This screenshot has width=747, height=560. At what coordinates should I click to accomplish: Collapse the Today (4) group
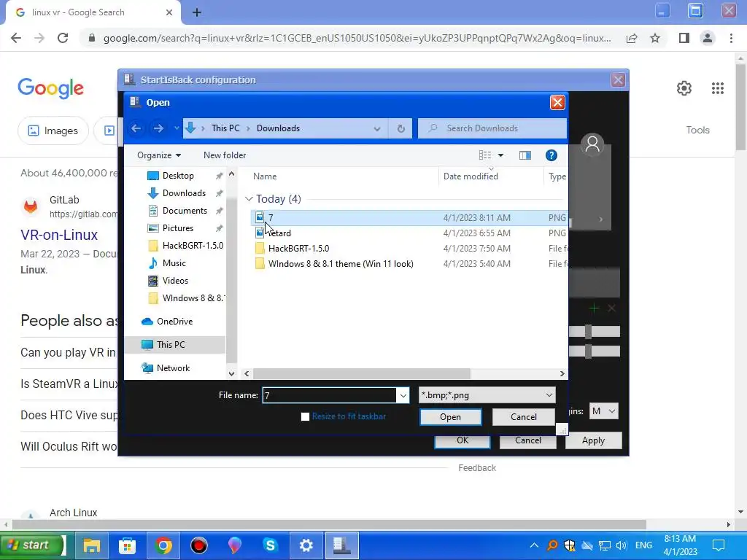[x=249, y=199]
